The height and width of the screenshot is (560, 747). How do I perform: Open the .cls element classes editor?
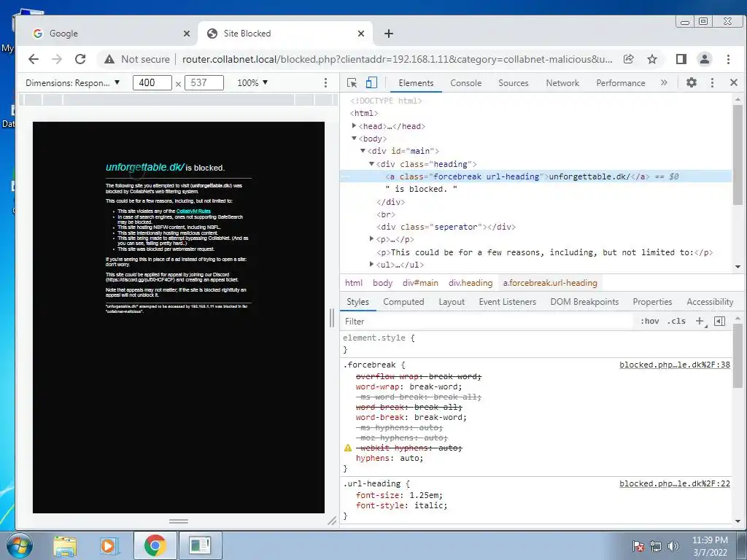click(x=676, y=321)
